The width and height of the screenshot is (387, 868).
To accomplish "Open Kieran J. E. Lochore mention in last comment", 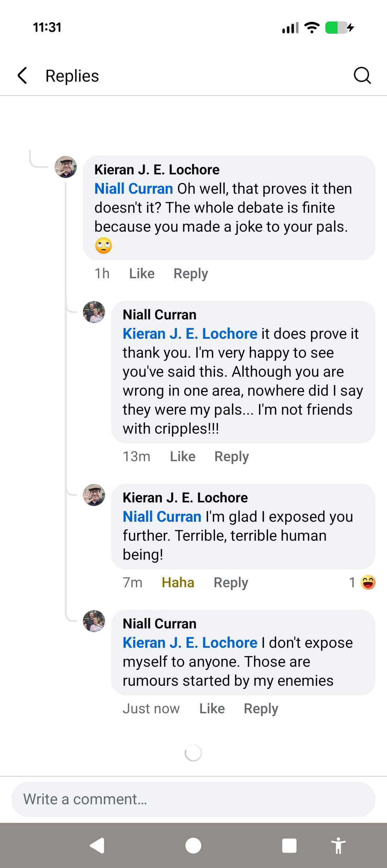I will [x=190, y=643].
